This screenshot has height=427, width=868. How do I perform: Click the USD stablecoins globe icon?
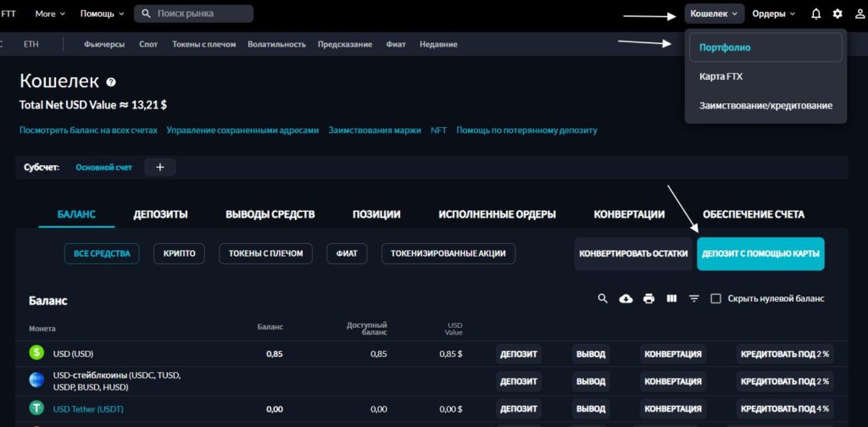pyautogui.click(x=36, y=380)
